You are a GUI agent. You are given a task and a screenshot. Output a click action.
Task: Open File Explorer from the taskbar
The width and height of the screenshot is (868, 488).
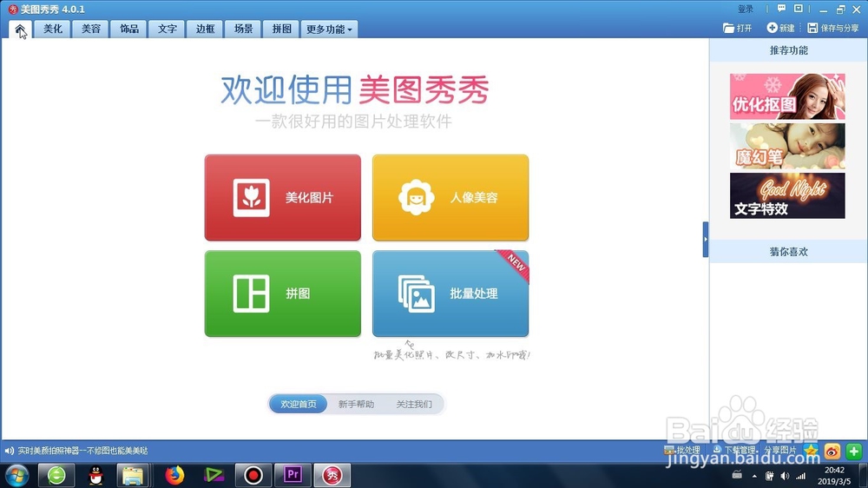[133, 475]
